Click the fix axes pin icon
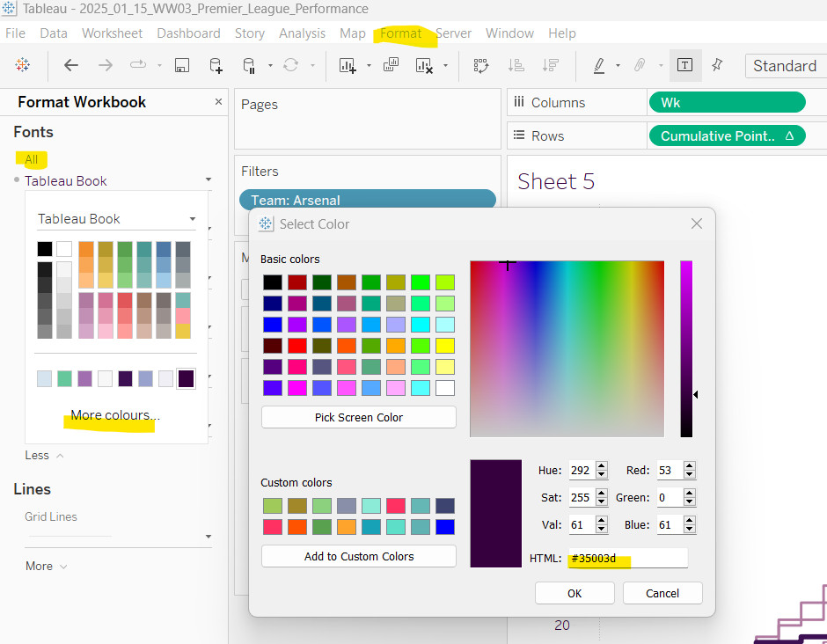The image size is (827, 644). (717, 65)
